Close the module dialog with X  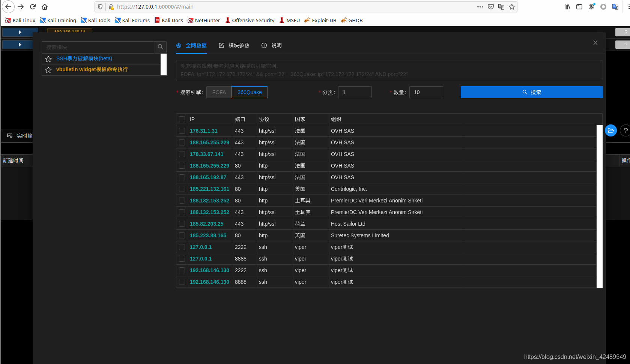pos(595,43)
